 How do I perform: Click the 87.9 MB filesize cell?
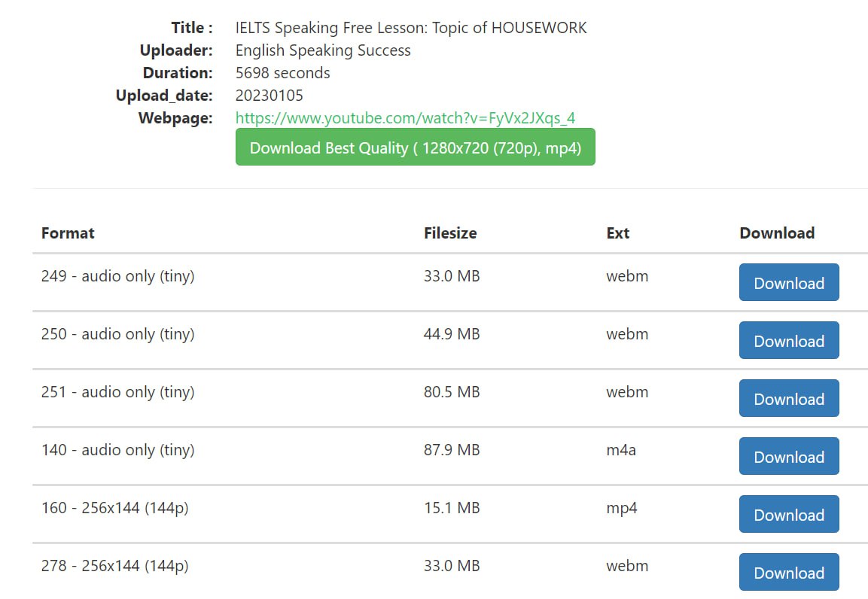pyautogui.click(x=452, y=450)
